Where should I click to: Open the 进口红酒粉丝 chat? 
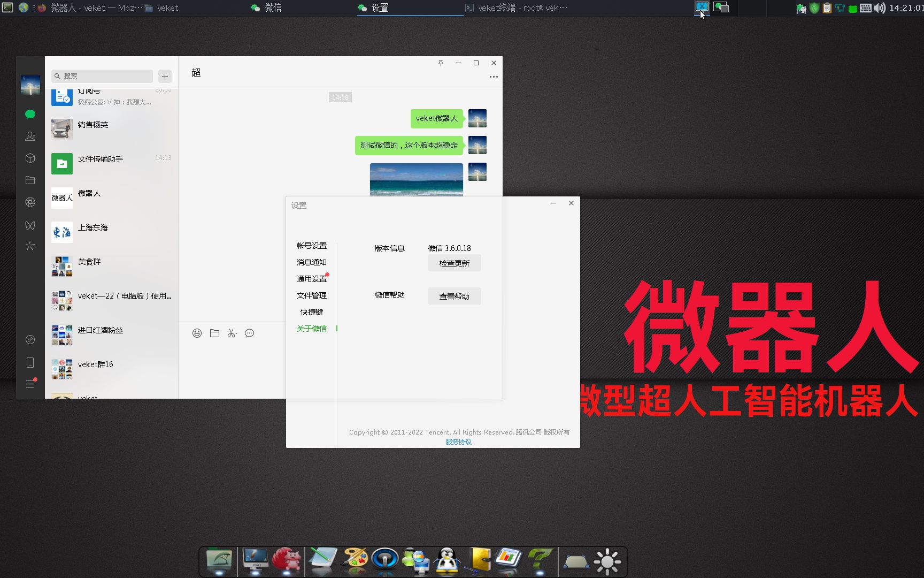(x=111, y=334)
